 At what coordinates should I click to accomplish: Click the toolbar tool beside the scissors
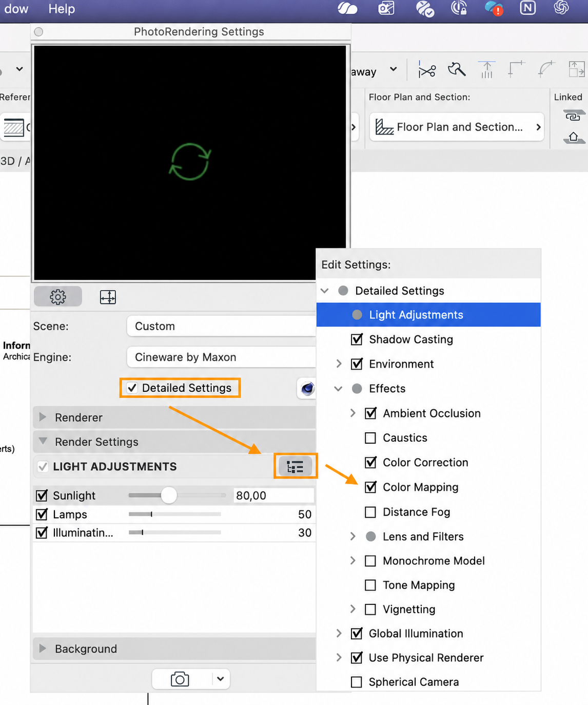[457, 69]
